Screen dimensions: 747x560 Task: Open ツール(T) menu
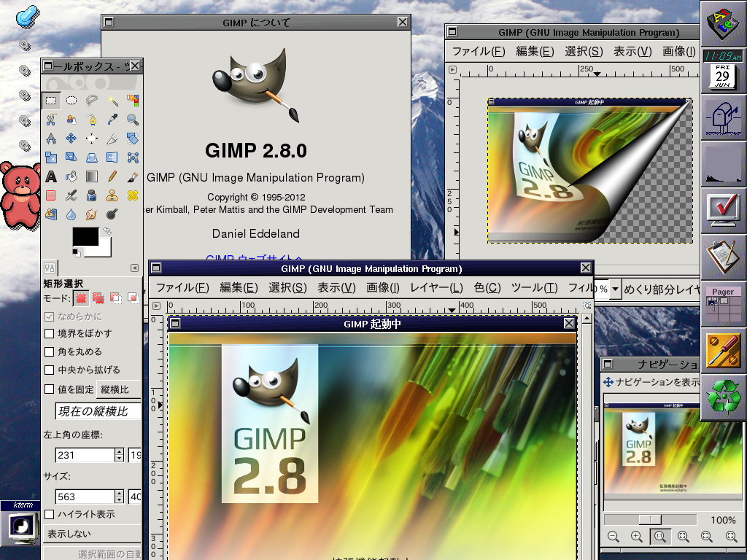(534, 287)
